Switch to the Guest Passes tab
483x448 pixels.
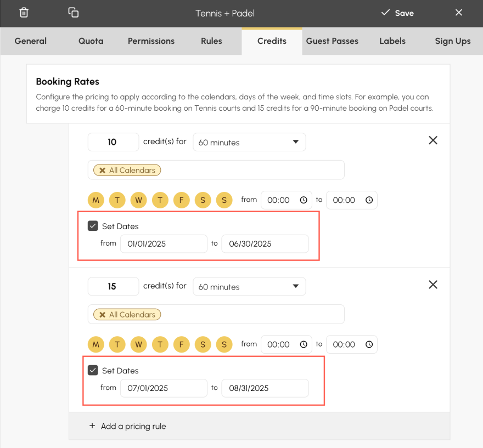point(332,41)
